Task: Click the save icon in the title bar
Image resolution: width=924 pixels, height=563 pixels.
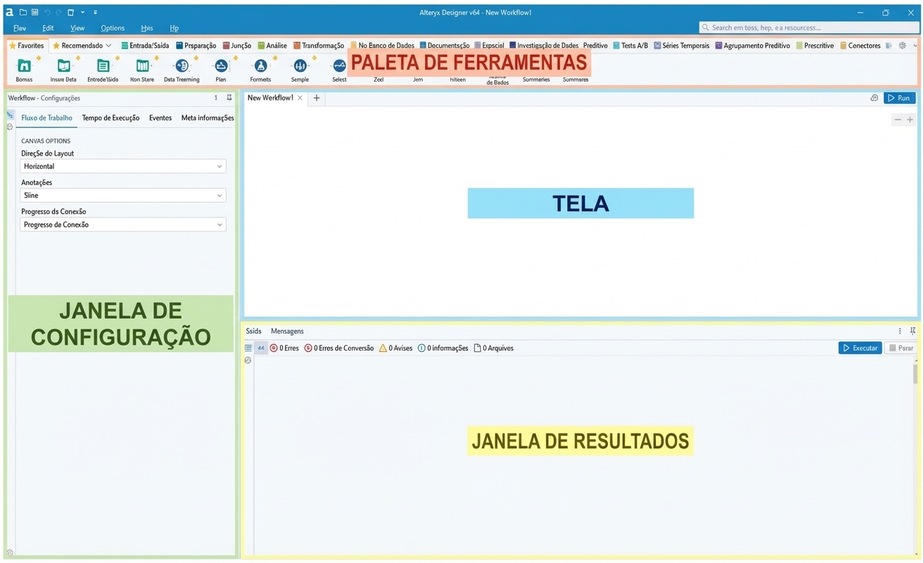Action: coord(34,12)
